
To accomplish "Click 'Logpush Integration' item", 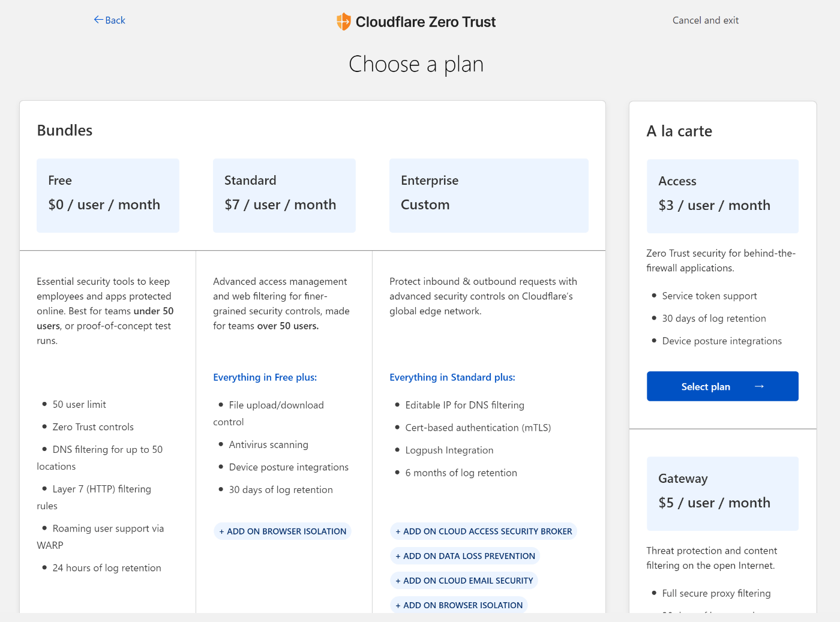I will tap(449, 450).
